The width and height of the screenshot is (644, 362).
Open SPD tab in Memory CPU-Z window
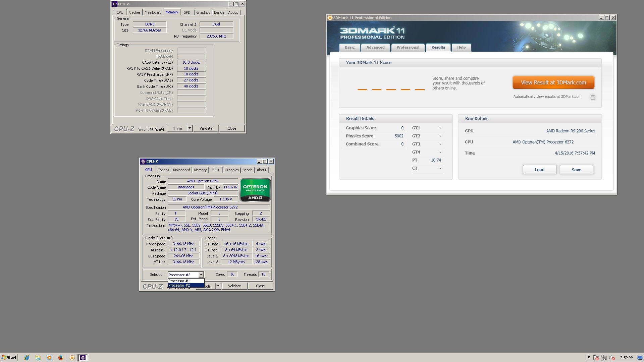(x=187, y=12)
